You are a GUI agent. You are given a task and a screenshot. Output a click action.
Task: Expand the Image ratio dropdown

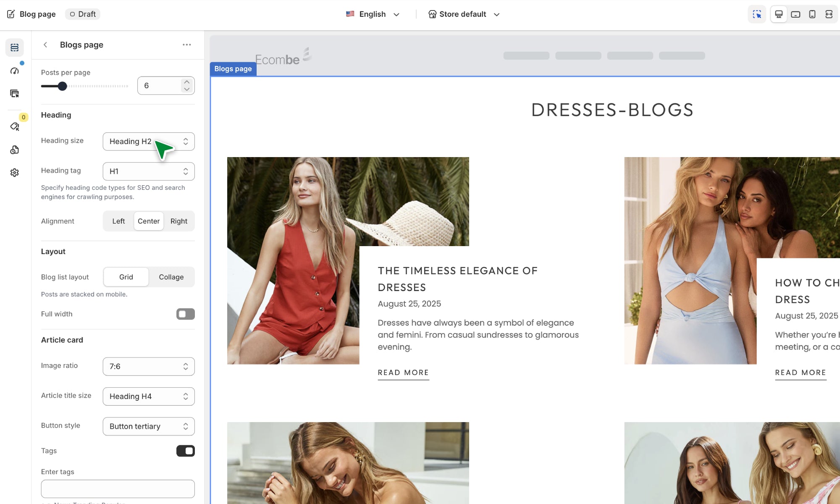[149, 367]
